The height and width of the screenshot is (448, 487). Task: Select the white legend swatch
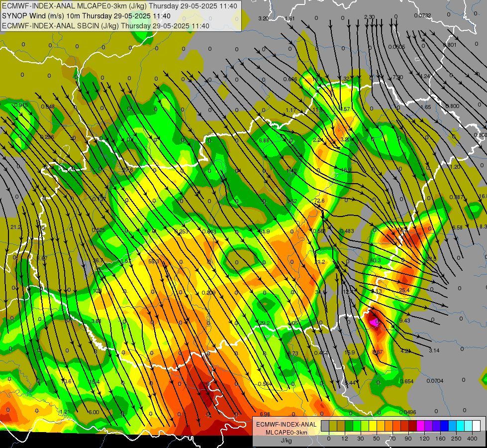pyautogui.click(x=476, y=426)
